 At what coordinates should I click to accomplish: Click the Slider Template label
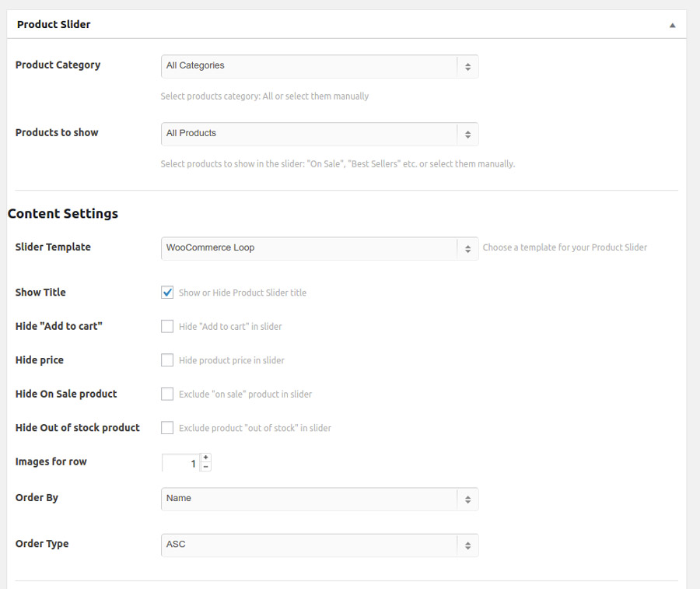coord(53,247)
